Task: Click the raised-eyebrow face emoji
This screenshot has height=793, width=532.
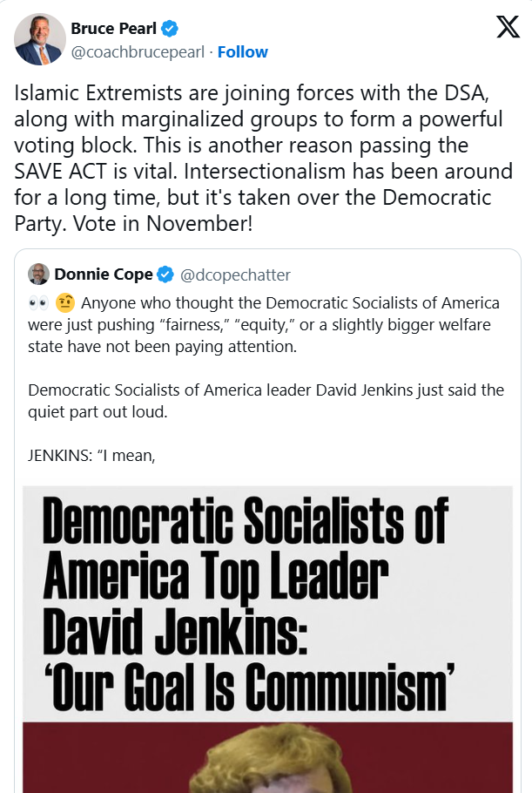Action: (x=65, y=303)
